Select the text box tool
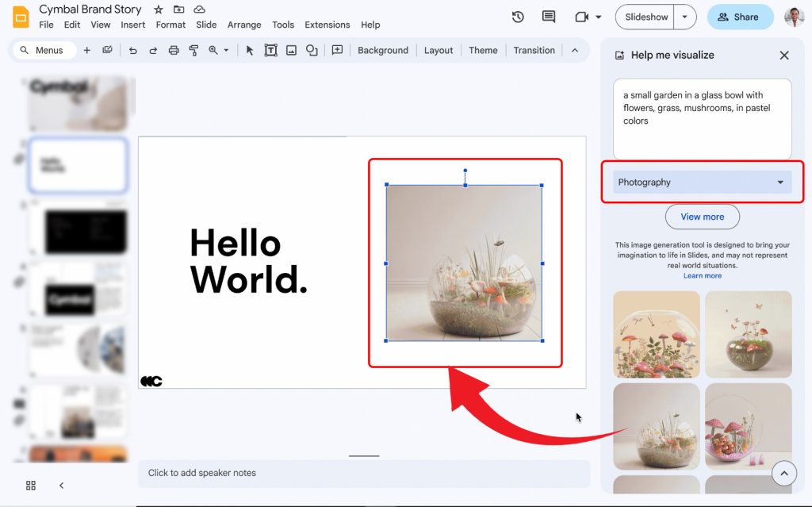Viewport: 812px width, 507px height. 270,50
